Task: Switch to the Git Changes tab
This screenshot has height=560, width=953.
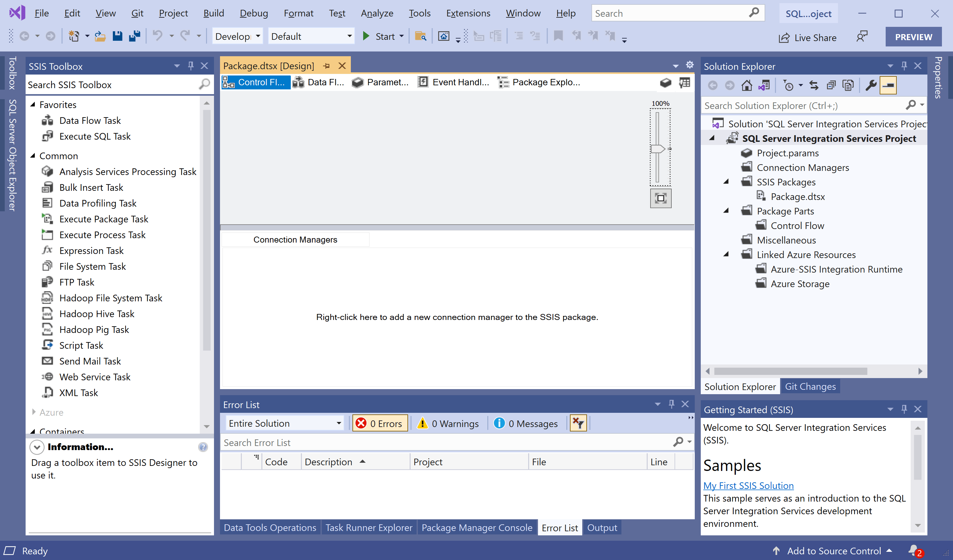Action: 810,386
